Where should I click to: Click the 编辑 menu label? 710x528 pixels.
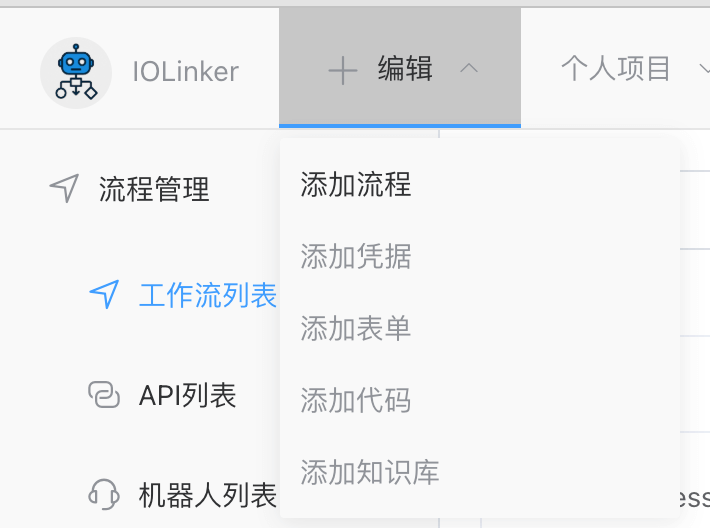pos(405,69)
